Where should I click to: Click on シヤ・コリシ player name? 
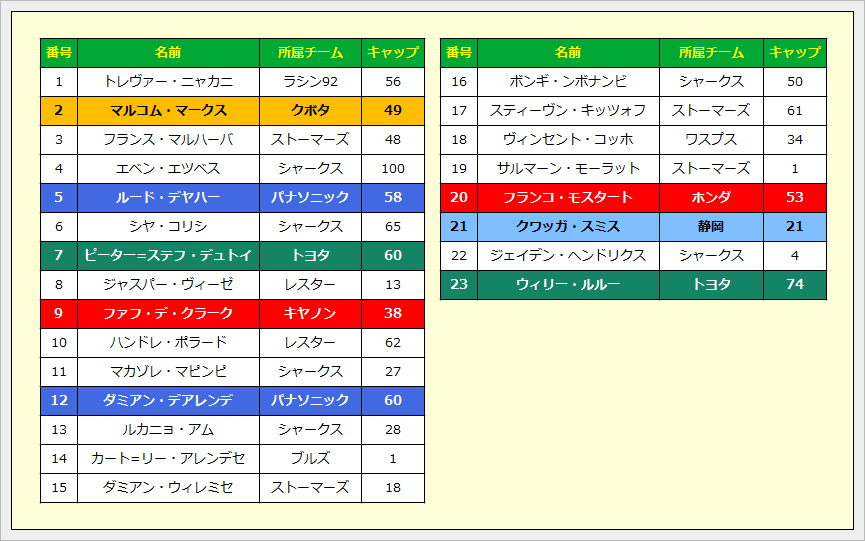coord(168,227)
